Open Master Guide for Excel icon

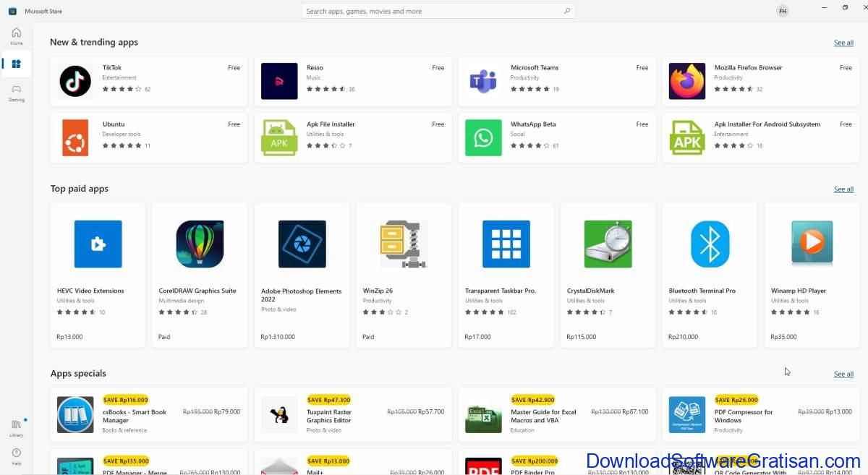coord(483,414)
